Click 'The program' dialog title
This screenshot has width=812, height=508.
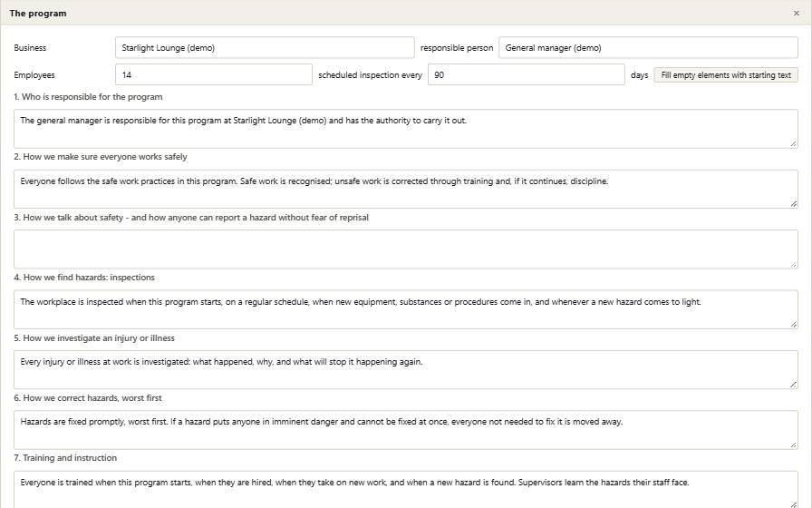[x=38, y=14]
